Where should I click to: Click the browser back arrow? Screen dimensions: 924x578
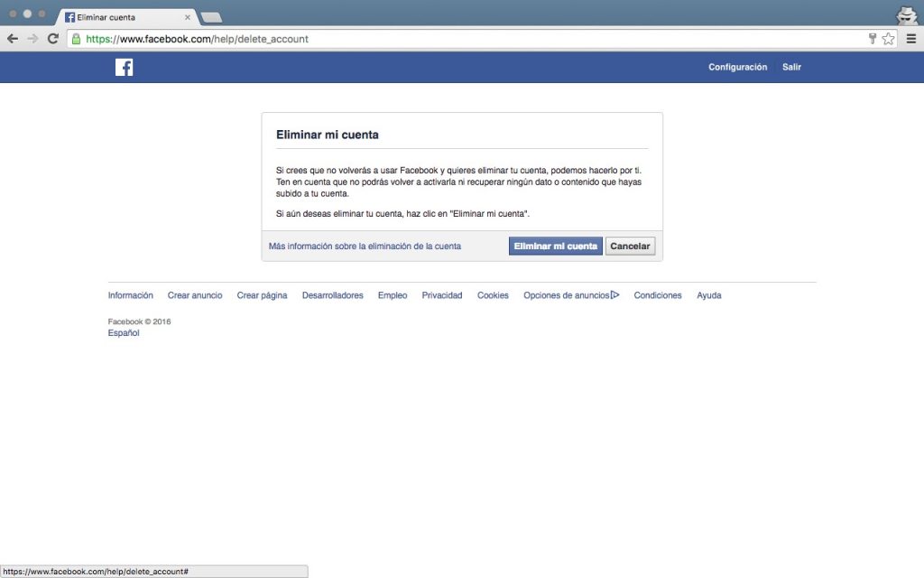[x=13, y=39]
